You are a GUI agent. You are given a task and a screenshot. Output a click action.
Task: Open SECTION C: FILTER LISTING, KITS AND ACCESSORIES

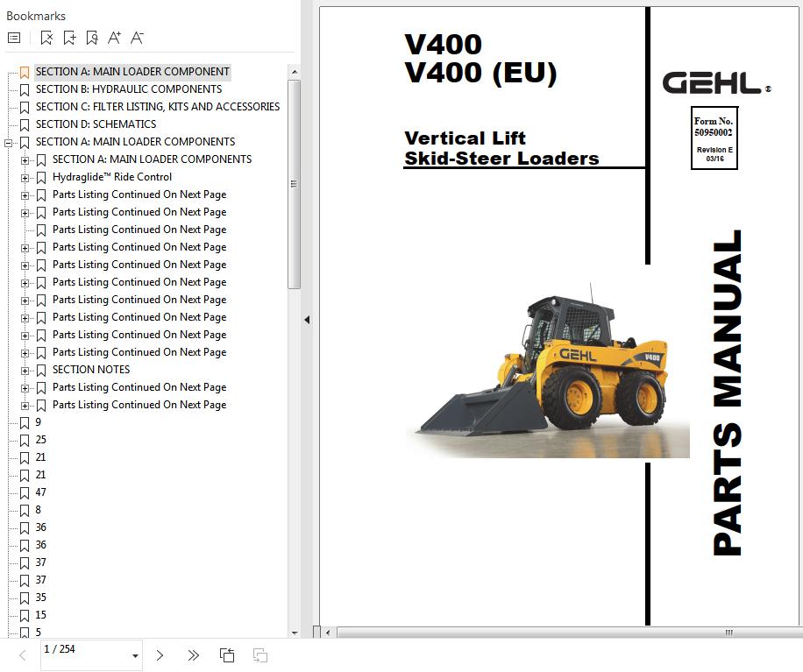coord(158,107)
